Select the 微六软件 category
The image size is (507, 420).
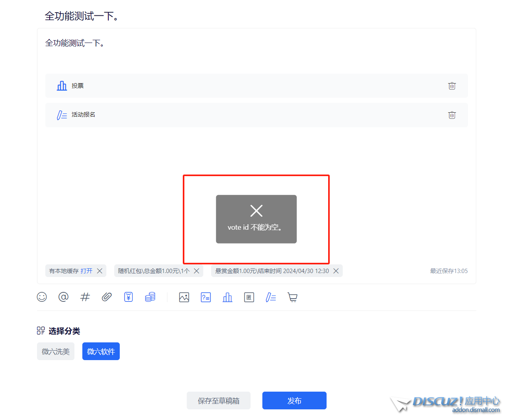pyautogui.click(x=101, y=351)
